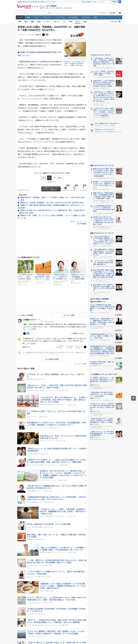The height and width of the screenshot is (644, 138).
Task: Open thumbnail of 70歳代のひとりさま article
Action: tap(78, 267)
